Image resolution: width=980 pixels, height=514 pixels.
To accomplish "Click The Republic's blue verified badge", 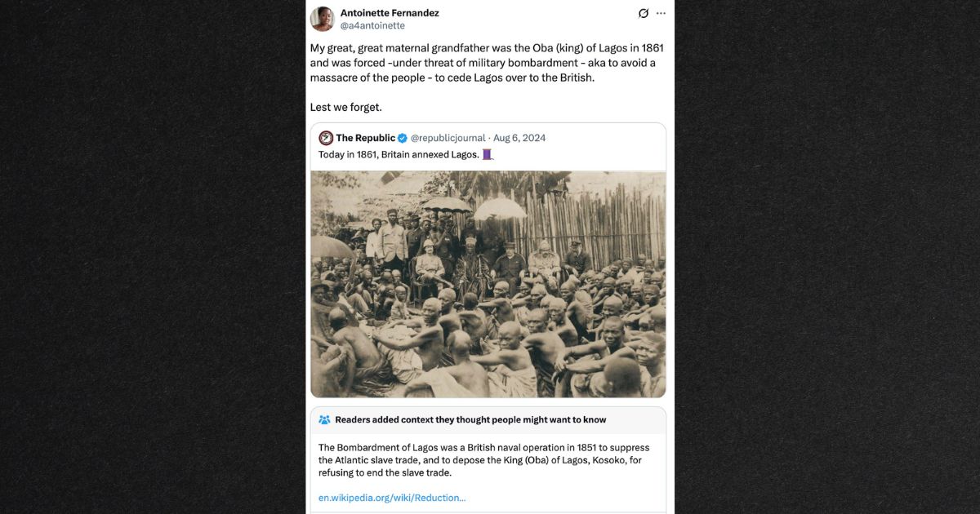I will [403, 138].
